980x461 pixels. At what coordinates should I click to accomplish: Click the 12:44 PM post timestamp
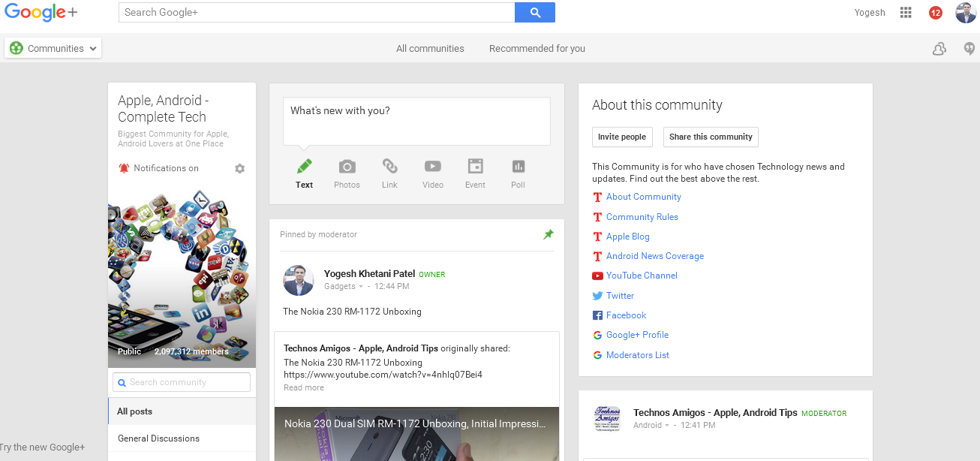click(392, 287)
